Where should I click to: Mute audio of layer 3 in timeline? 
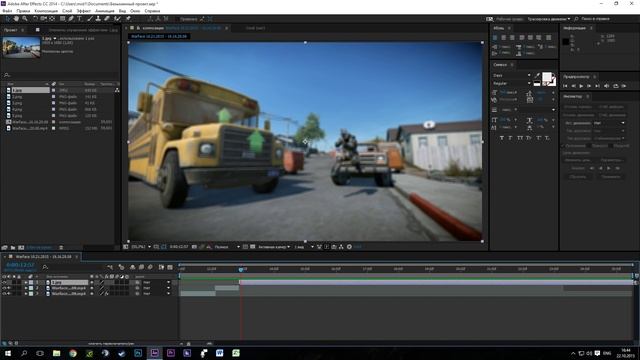[9, 293]
